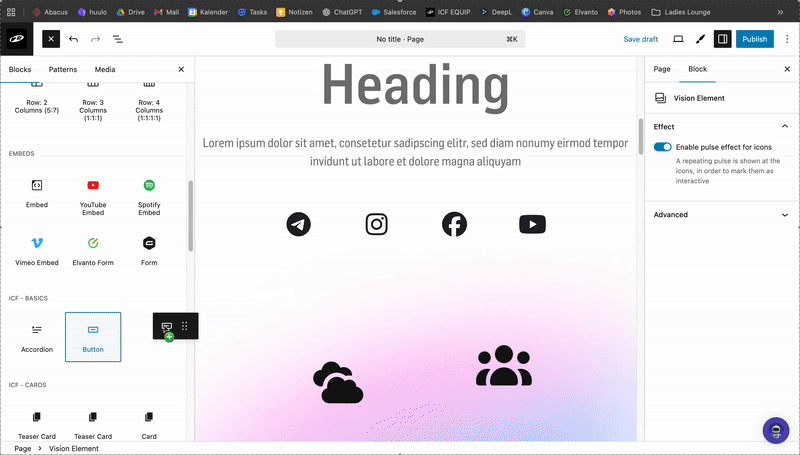
Task: Click the Facebook icon on the canvas
Action: [454, 224]
